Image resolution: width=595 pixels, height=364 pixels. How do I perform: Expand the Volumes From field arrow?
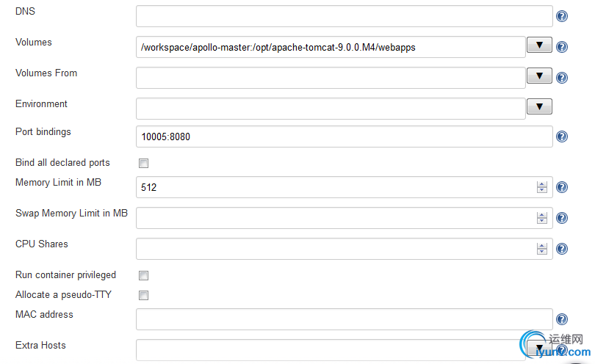click(539, 76)
